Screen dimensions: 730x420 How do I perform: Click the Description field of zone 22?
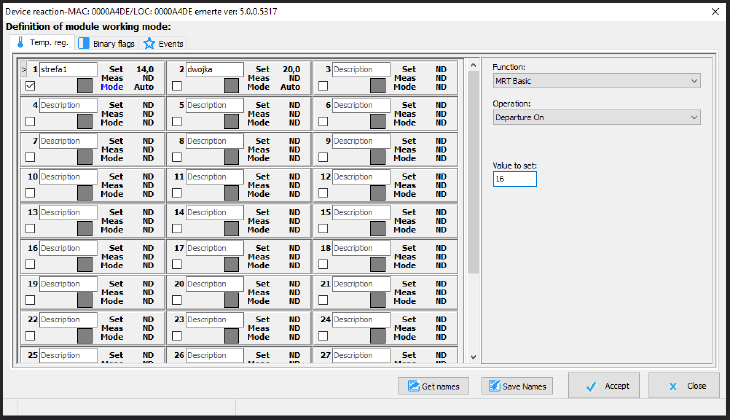click(x=68, y=320)
